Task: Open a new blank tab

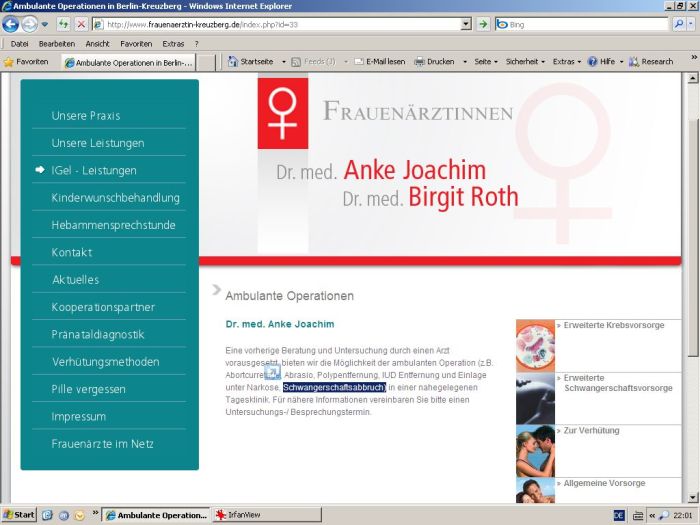Action: coord(206,62)
